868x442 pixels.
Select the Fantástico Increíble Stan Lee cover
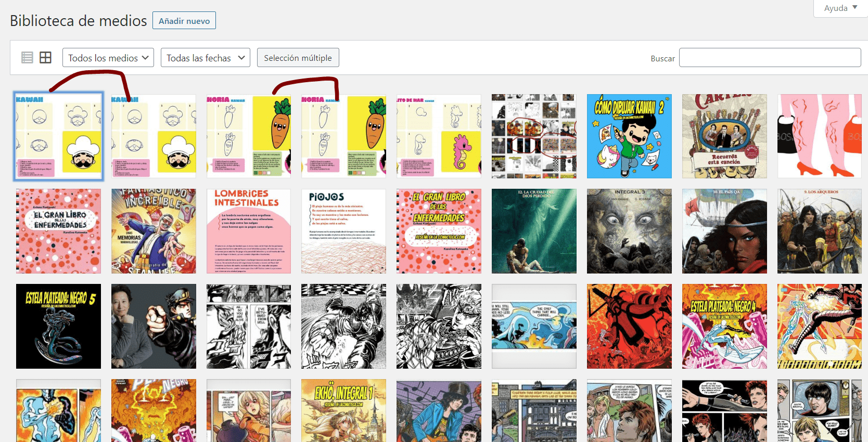tap(154, 231)
